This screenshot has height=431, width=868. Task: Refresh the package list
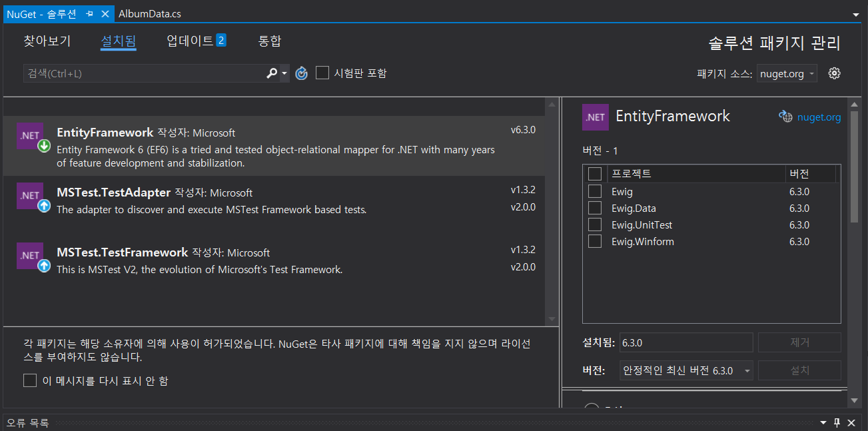pos(302,73)
